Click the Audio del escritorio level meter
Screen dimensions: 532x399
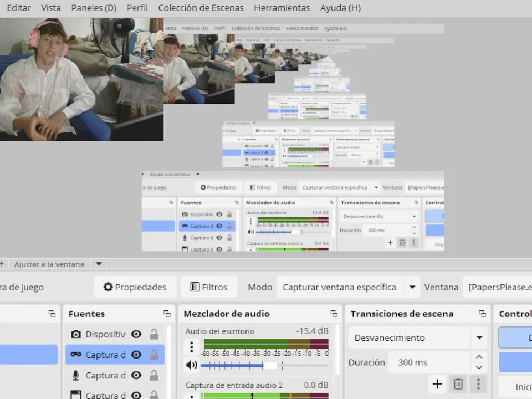click(x=266, y=344)
